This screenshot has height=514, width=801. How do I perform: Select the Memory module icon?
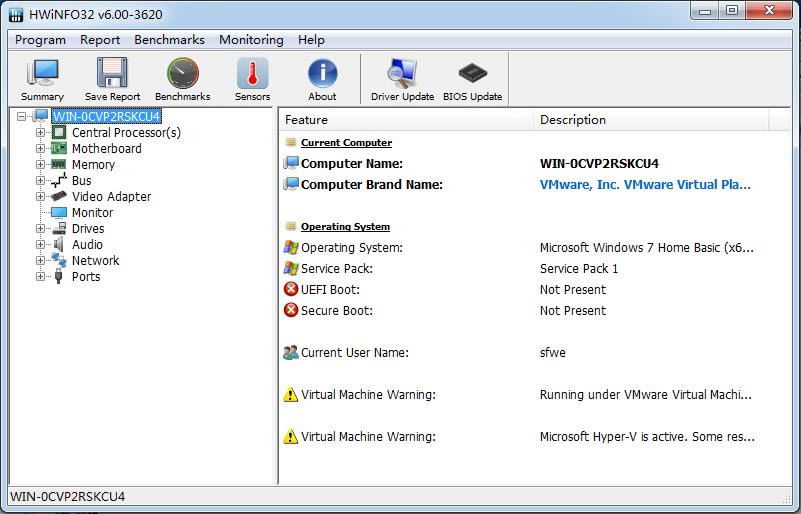click(59, 165)
